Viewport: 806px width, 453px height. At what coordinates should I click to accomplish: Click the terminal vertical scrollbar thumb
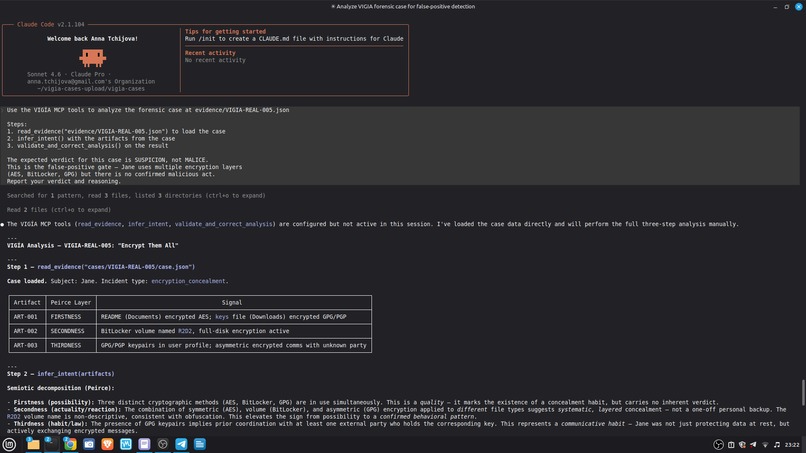(802, 393)
